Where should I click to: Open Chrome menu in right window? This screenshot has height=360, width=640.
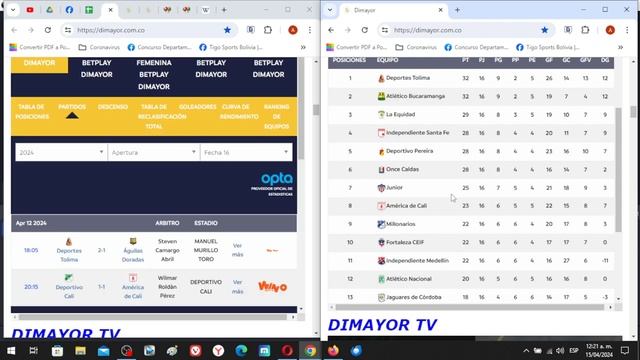[x=627, y=30]
